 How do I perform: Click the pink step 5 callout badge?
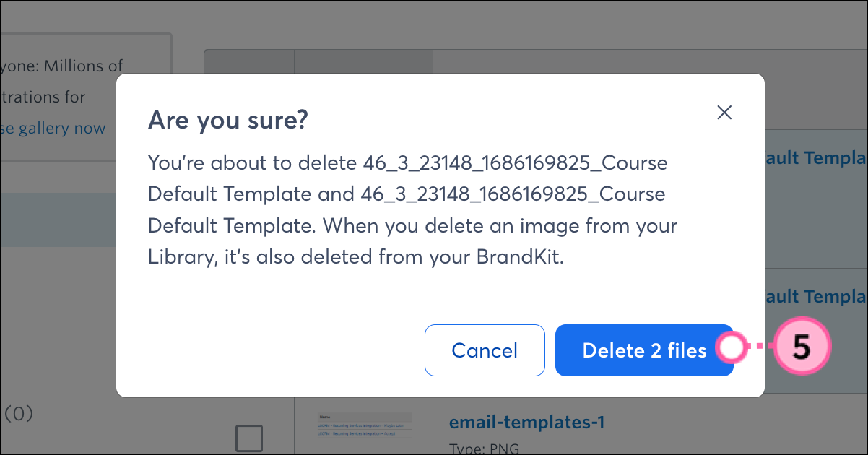click(x=801, y=347)
